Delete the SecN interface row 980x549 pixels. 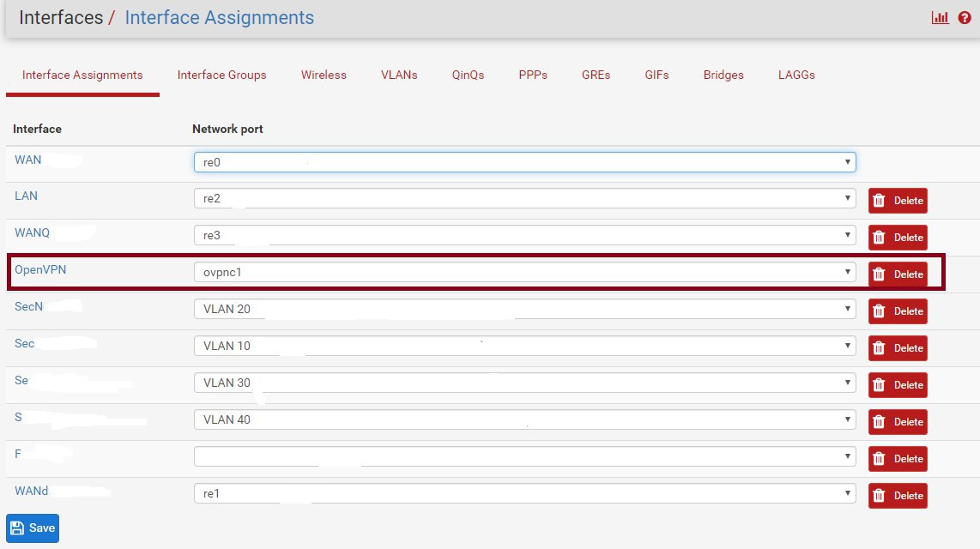[x=898, y=311]
